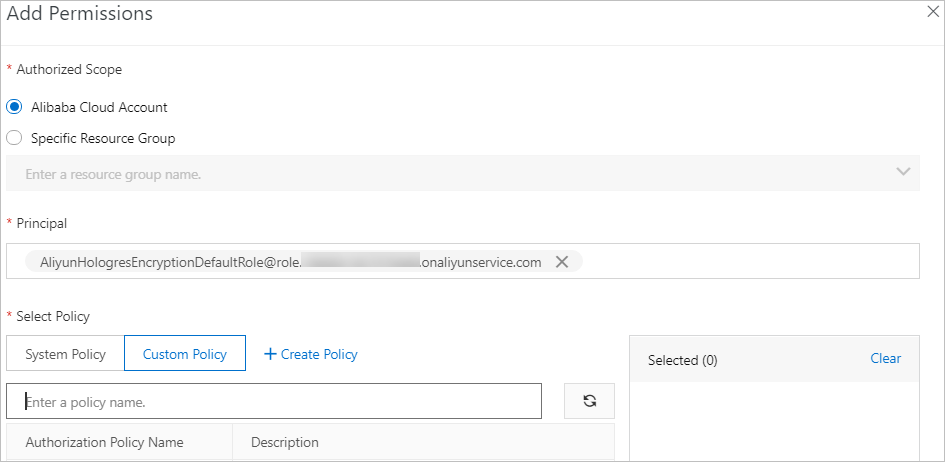The width and height of the screenshot is (945, 462).
Task: Click the AliyunHologresEncryptionDefaultRole principal text
Action: click(290, 262)
